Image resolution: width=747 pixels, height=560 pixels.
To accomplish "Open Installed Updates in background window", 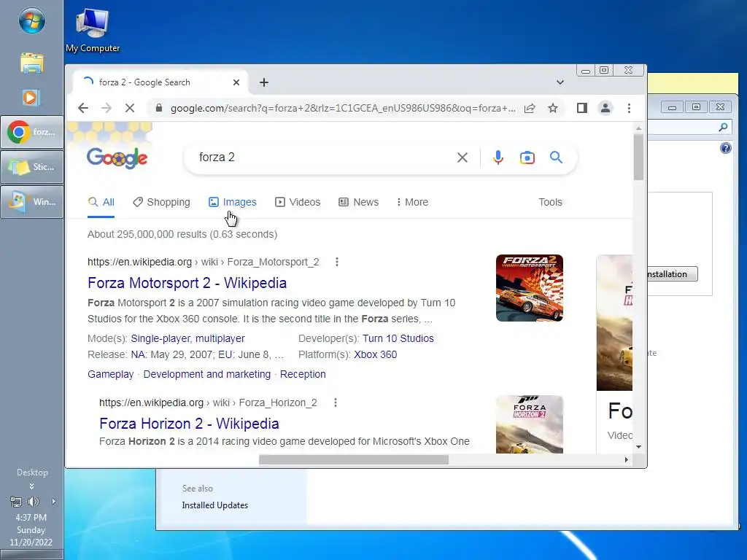I will (x=215, y=505).
